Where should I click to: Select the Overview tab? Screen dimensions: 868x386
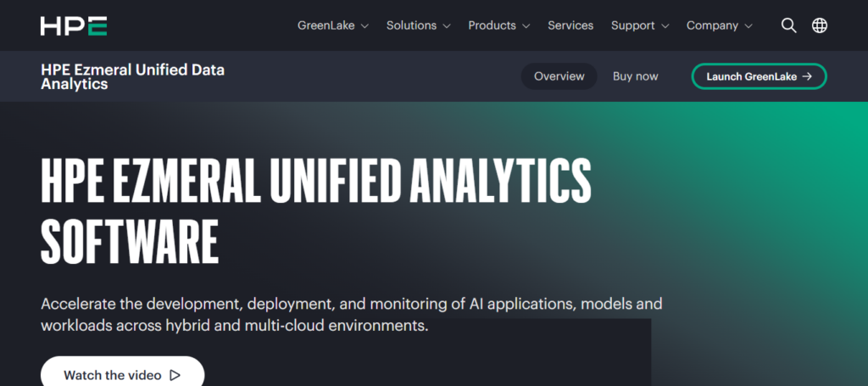559,76
